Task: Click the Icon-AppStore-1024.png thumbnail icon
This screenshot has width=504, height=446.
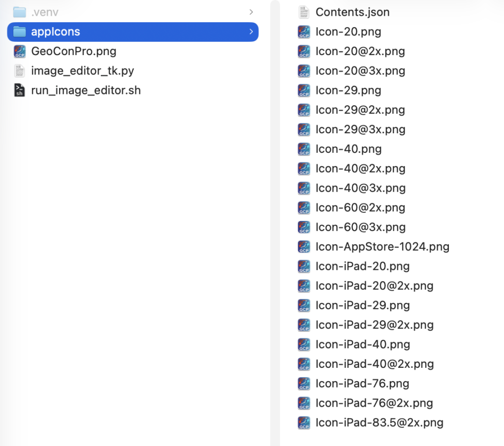Action: click(304, 246)
